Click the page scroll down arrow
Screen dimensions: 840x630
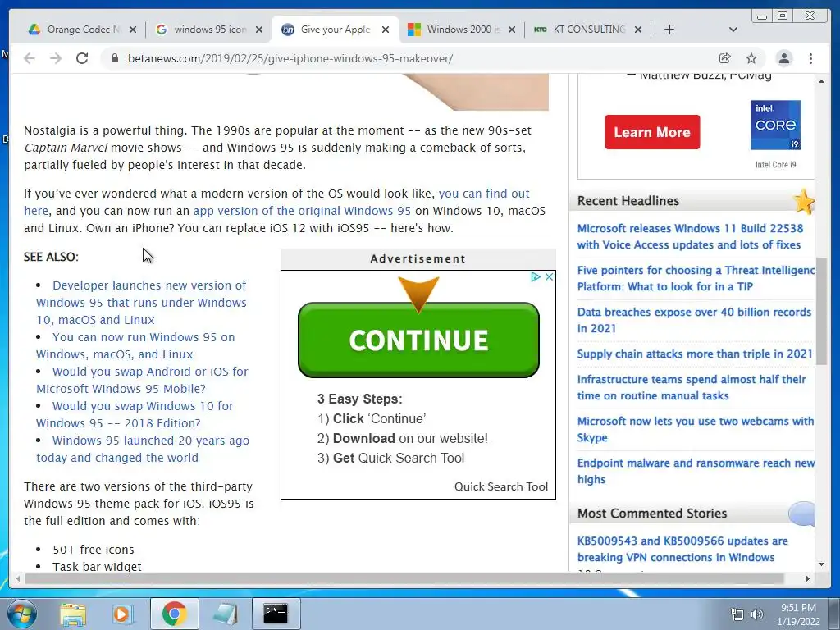pyautogui.click(x=821, y=564)
